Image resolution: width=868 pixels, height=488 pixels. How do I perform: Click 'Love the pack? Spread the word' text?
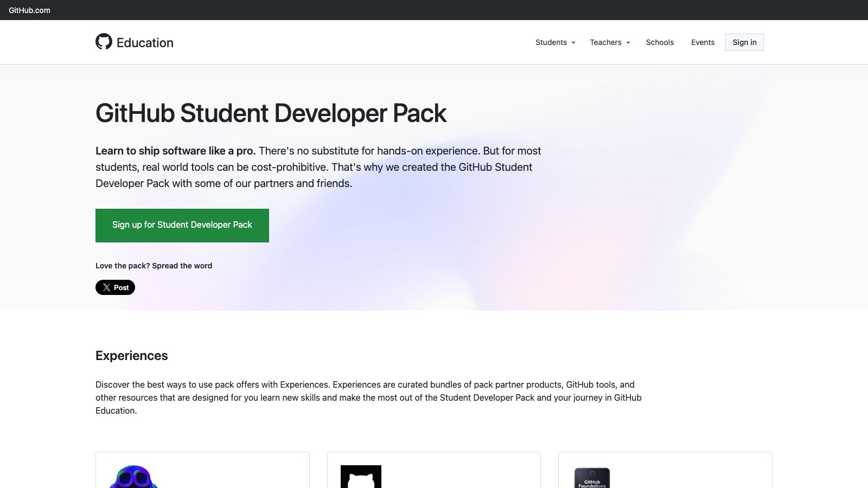coord(154,266)
